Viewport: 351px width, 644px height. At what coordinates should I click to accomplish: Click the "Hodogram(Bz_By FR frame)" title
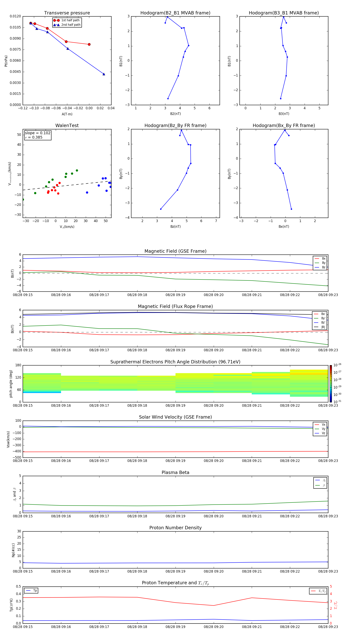point(175,125)
